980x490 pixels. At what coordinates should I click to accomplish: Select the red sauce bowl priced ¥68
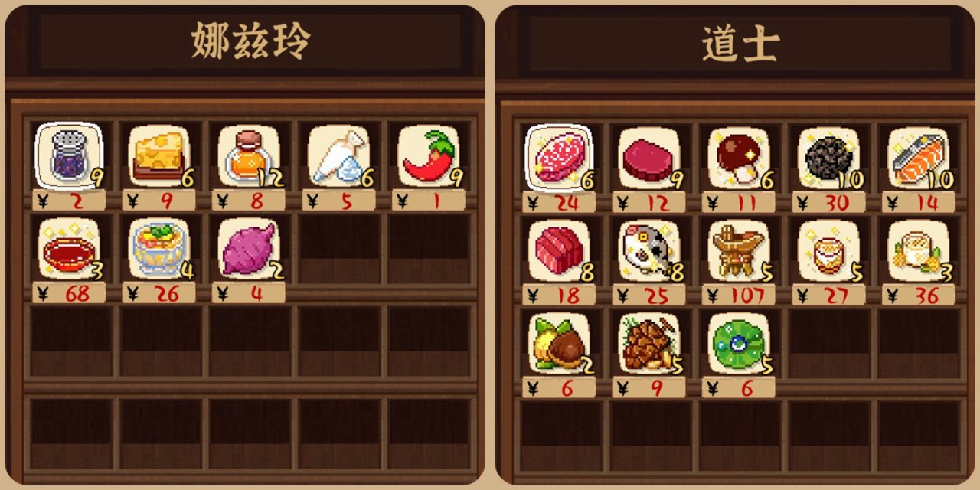click(x=69, y=249)
